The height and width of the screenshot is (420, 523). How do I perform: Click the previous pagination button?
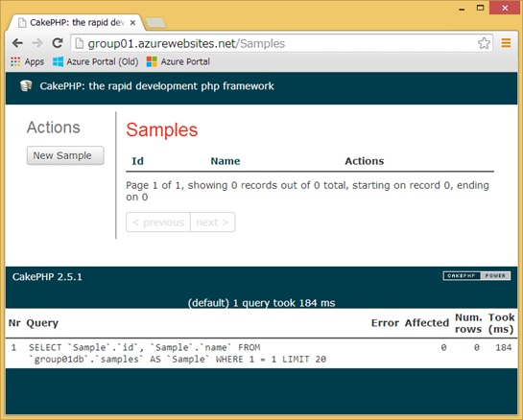(x=158, y=222)
